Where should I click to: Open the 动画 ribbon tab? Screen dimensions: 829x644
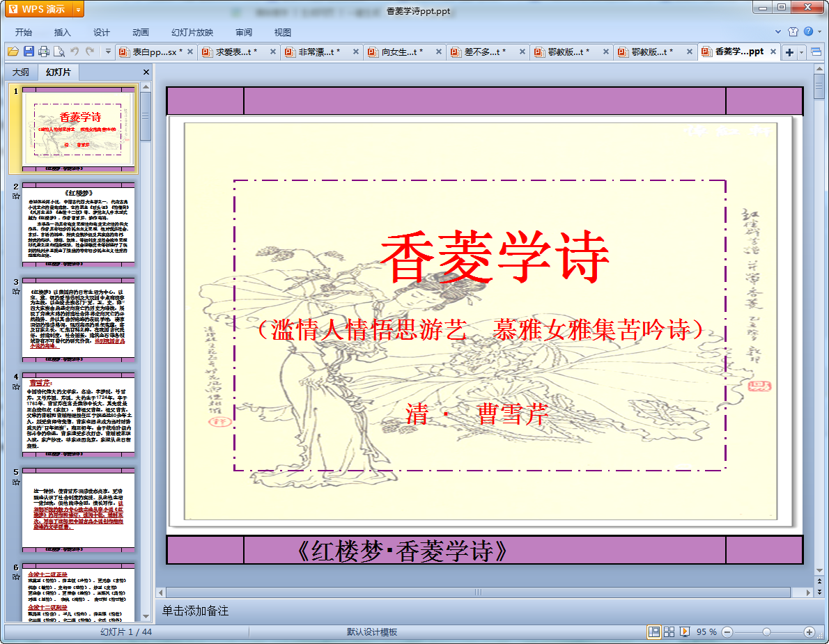(x=141, y=32)
